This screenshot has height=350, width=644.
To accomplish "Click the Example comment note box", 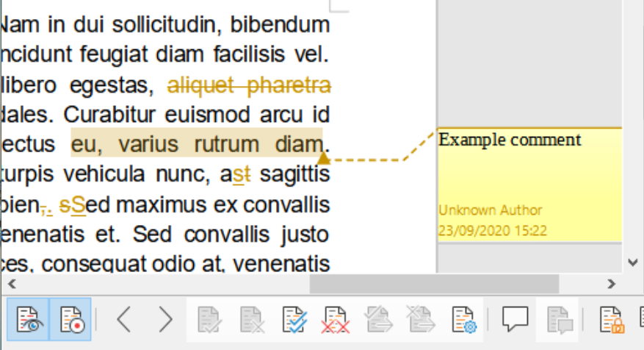I will point(529,184).
